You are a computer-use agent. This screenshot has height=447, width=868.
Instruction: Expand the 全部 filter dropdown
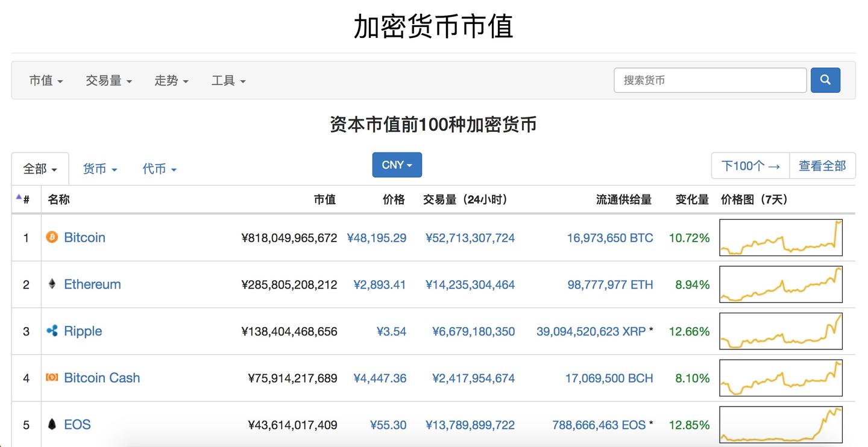pyautogui.click(x=39, y=169)
